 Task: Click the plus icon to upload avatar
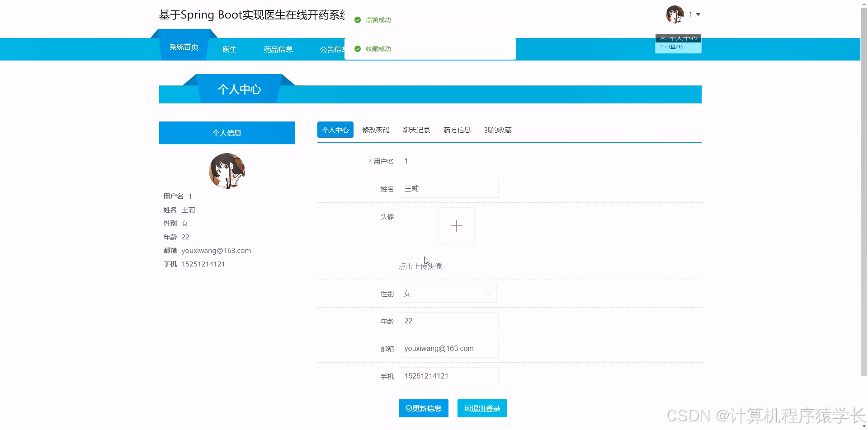tap(456, 225)
